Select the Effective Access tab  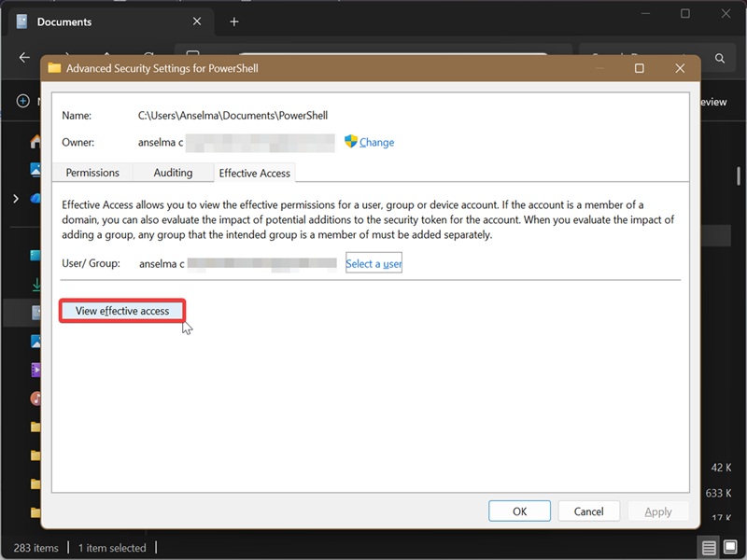tap(254, 173)
